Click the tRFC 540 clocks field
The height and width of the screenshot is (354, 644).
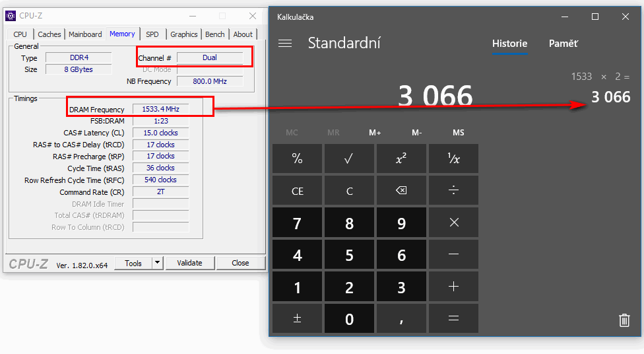[x=160, y=180]
